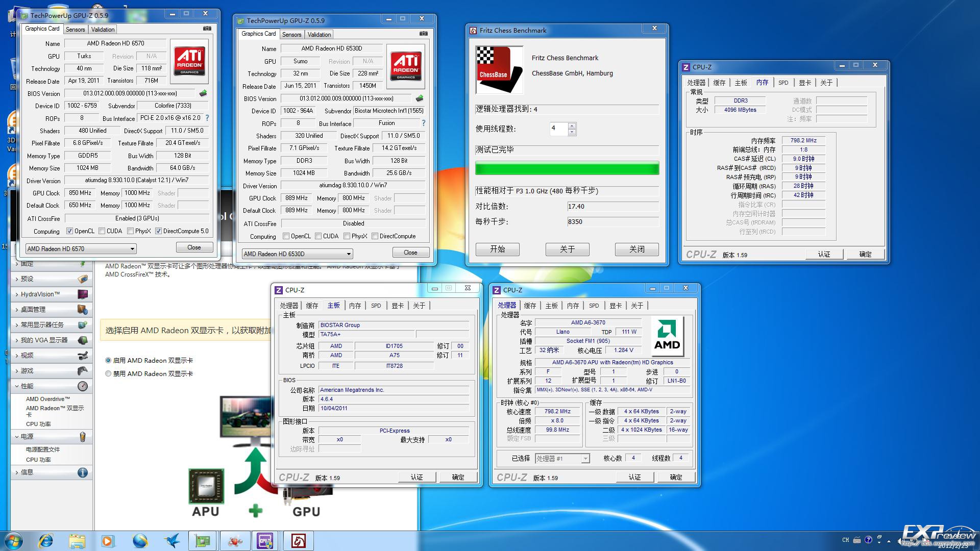Viewport: 980px width, 551px height.
Task: Open Windows Explorer folder in taskbar
Action: [77, 541]
